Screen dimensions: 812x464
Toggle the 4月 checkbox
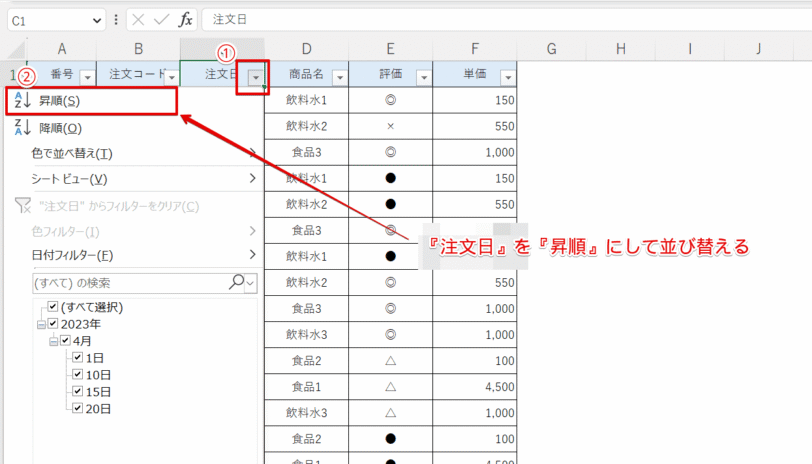pos(65,340)
